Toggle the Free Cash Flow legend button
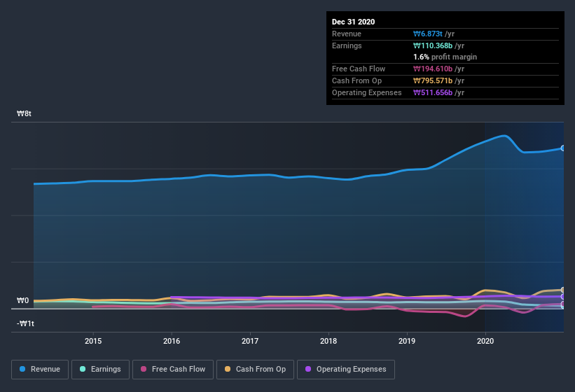This screenshot has height=392, width=575. (x=173, y=370)
